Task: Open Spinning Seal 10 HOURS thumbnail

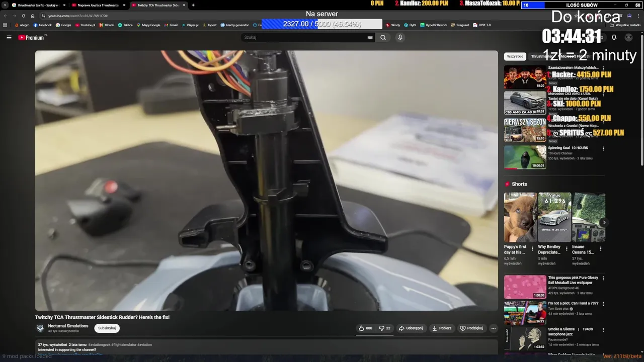Action: pyautogui.click(x=525, y=157)
